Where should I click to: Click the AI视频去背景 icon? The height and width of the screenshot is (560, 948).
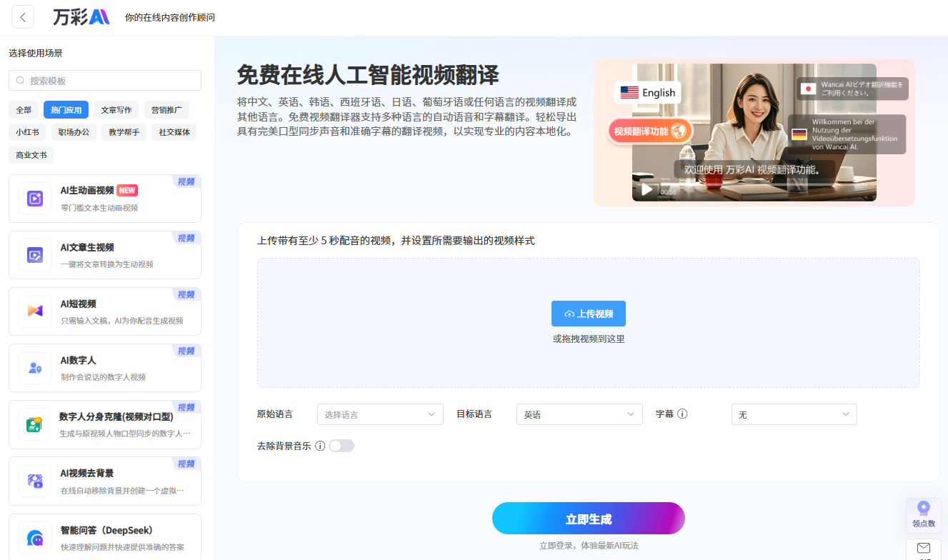[35, 481]
